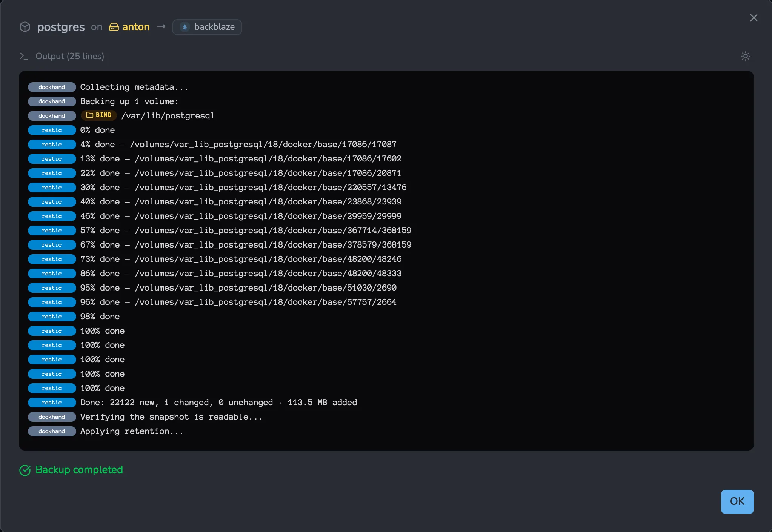Click the 'Done: 22122 new' summary line

[x=218, y=403]
